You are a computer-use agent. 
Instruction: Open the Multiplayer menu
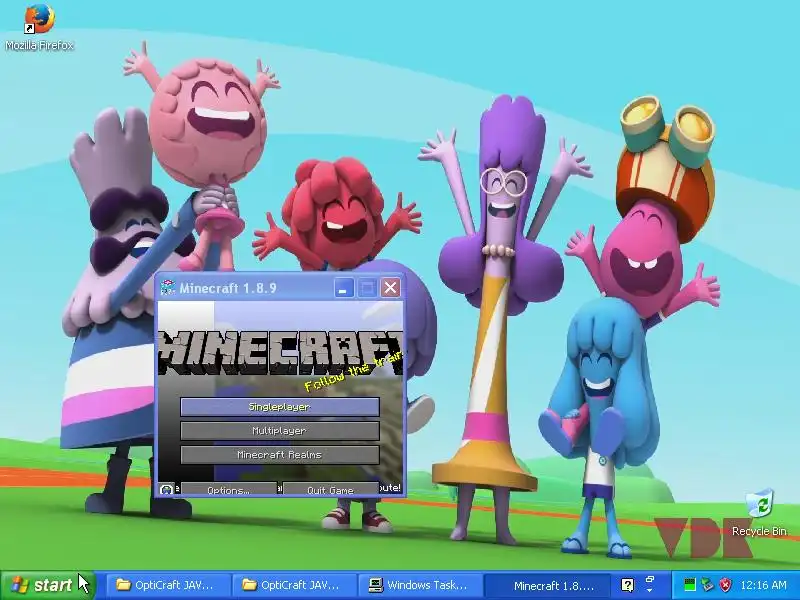click(x=280, y=431)
